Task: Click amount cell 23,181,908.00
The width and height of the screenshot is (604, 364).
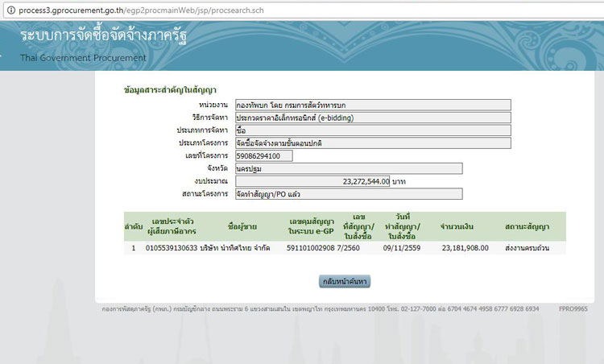Action: click(x=465, y=248)
